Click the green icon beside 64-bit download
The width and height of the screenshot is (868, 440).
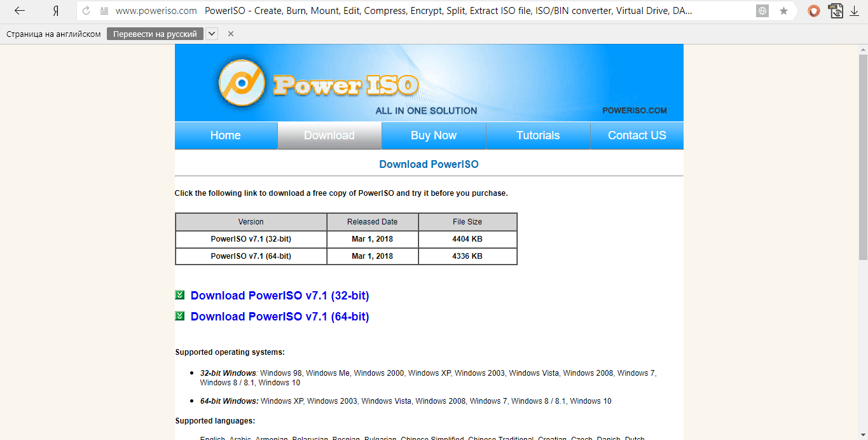[x=180, y=316]
